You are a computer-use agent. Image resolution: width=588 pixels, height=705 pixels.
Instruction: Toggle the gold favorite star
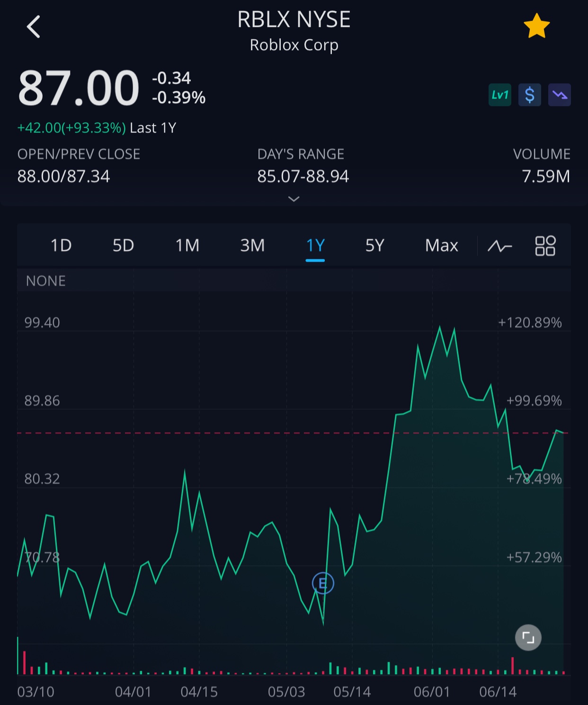pyautogui.click(x=536, y=26)
